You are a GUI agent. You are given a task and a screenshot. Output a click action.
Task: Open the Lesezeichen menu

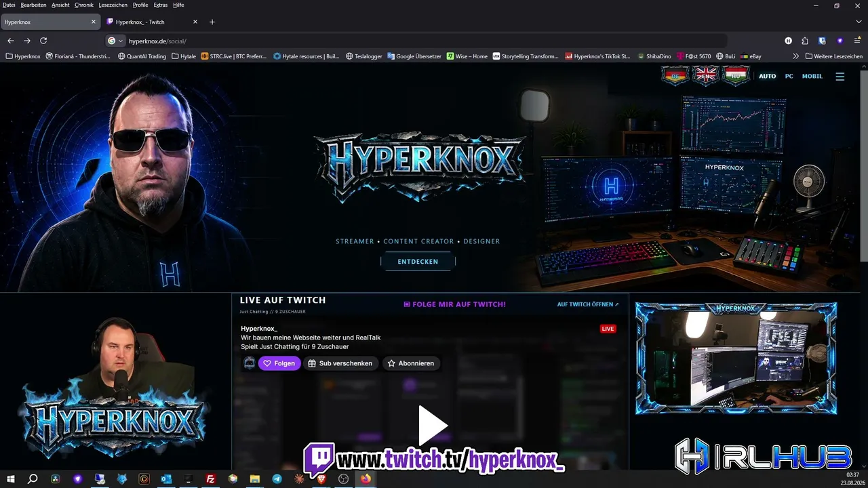pos(113,5)
